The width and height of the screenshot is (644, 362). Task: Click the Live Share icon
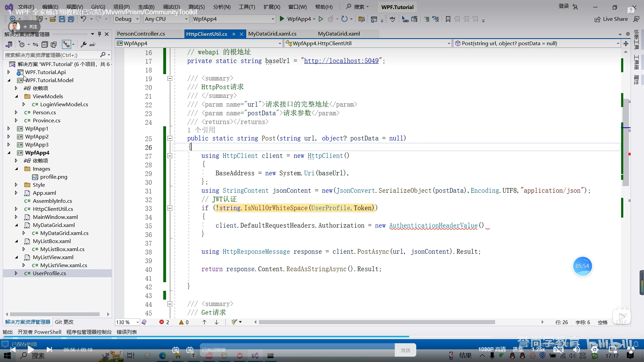597,19
